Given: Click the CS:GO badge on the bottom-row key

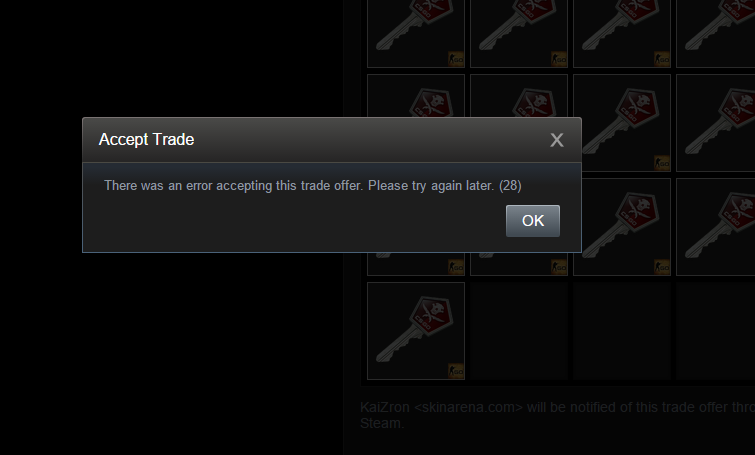Looking at the screenshot, I should tap(456, 371).
